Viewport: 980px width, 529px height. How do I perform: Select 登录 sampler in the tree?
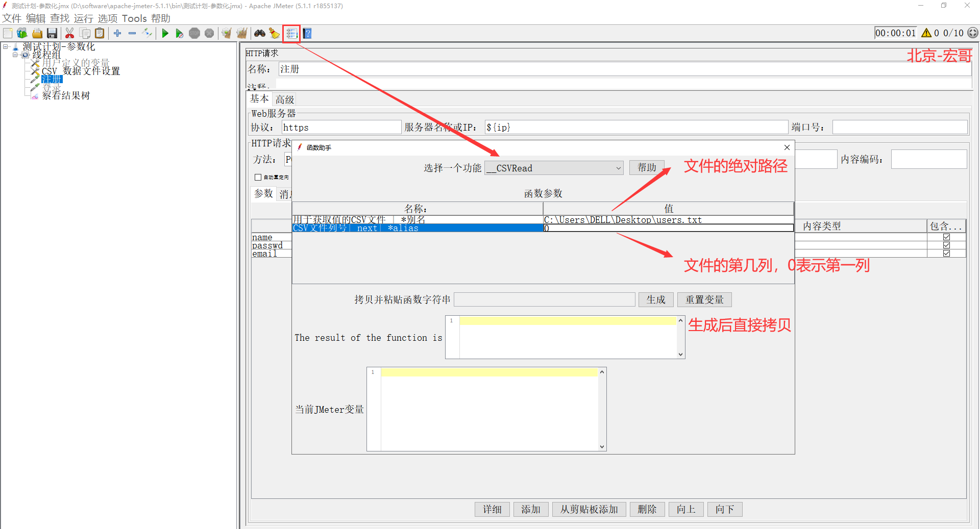(x=52, y=87)
